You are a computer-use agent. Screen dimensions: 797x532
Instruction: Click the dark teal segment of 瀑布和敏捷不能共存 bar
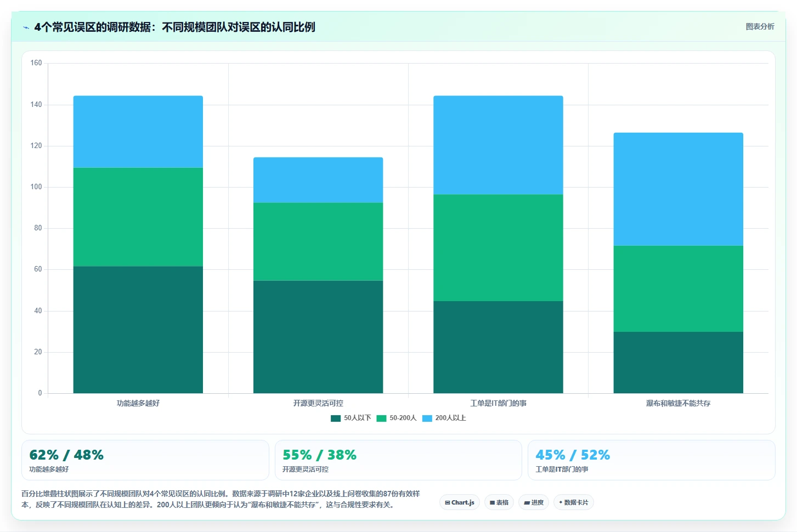pos(678,363)
